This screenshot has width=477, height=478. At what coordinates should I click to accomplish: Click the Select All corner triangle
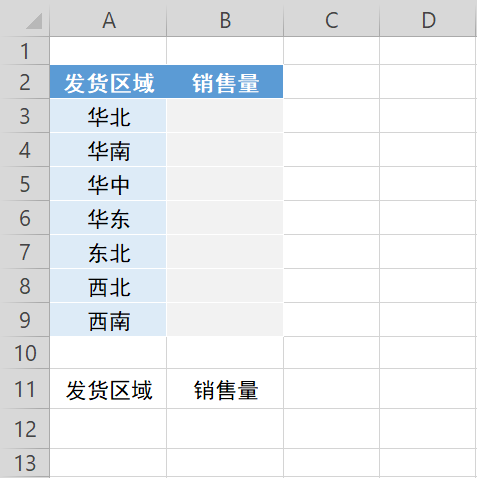[x=34, y=21]
